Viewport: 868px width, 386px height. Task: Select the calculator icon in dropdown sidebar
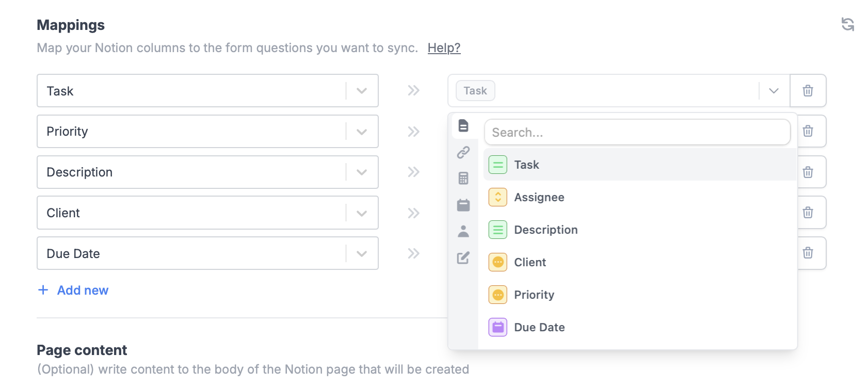463,179
